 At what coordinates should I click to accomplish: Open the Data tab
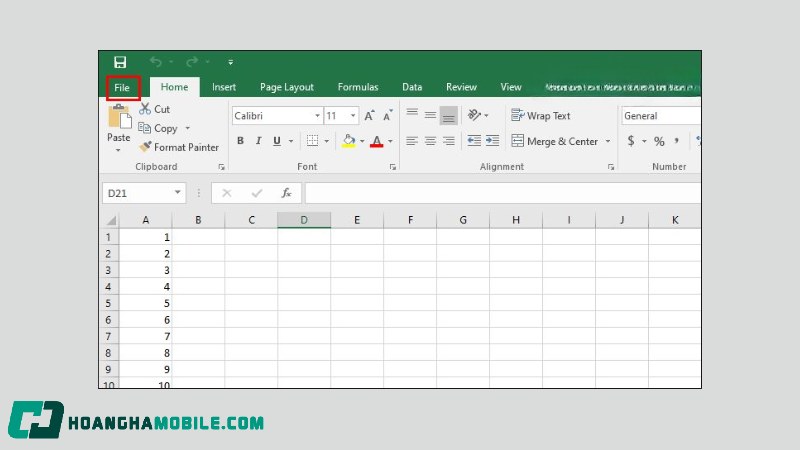pos(412,87)
